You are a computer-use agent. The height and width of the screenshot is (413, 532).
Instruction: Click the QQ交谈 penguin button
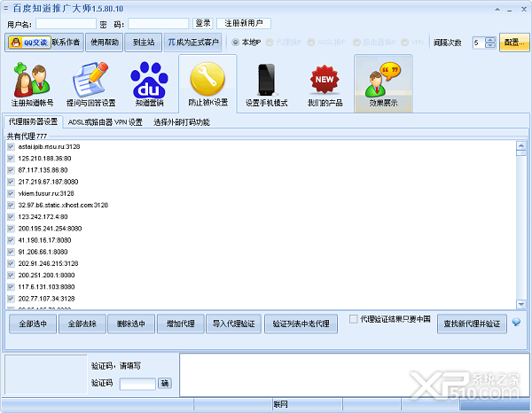(30, 43)
